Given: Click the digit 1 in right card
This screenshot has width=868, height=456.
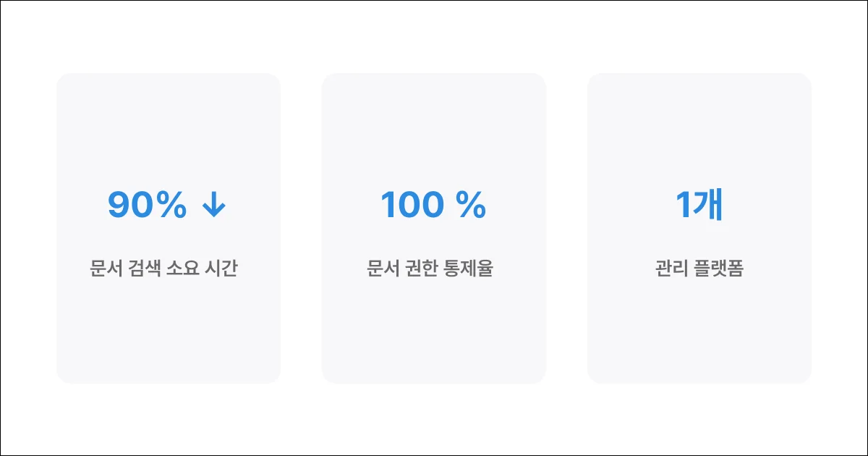Looking at the screenshot, I should pyautogui.click(x=684, y=206).
